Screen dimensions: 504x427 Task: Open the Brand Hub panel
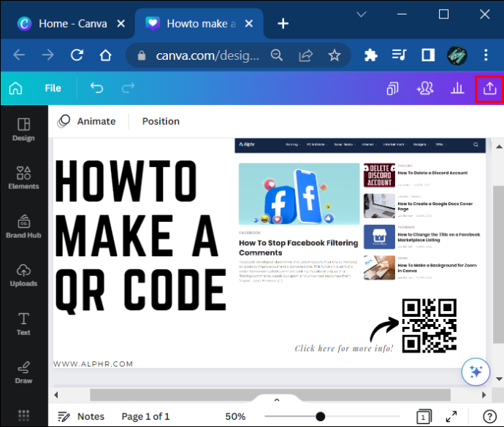23,227
